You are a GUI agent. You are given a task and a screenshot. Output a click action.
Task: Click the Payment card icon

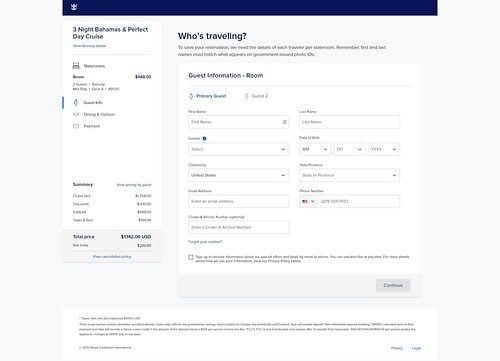(76, 126)
